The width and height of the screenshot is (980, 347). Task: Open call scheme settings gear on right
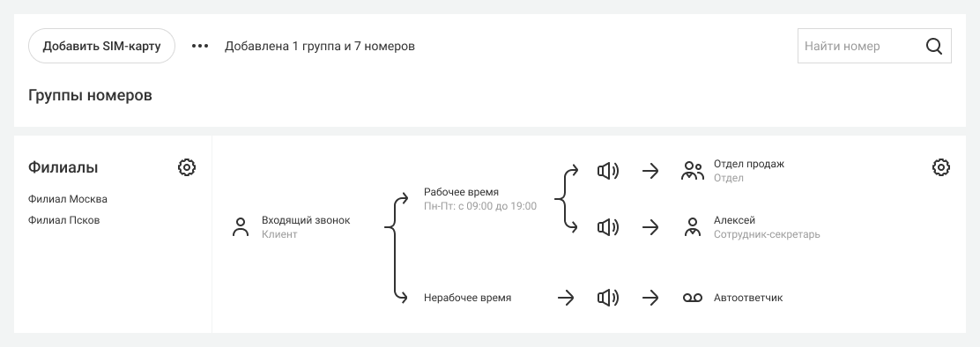coord(941,167)
